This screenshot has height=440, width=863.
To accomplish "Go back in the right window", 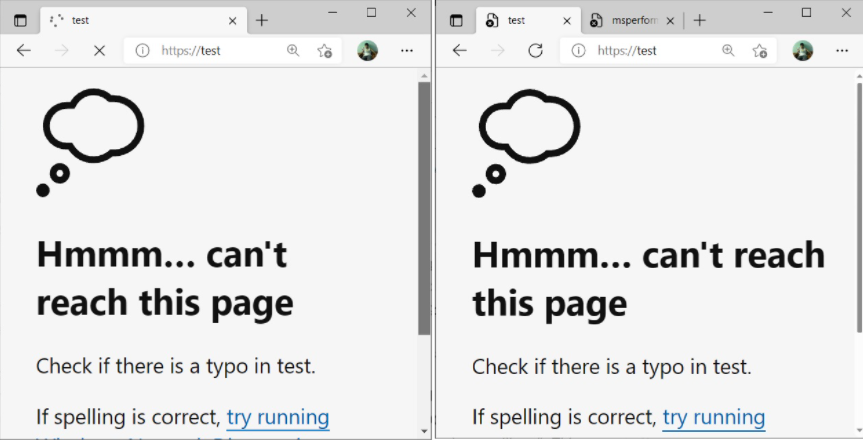I will pos(460,51).
